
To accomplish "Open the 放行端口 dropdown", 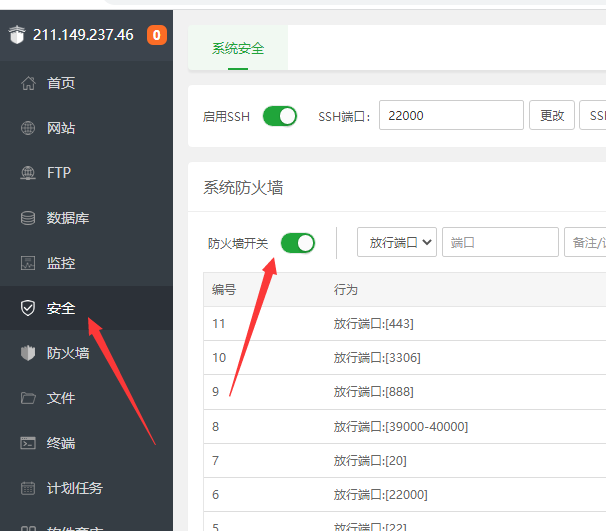I will (x=397, y=242).
